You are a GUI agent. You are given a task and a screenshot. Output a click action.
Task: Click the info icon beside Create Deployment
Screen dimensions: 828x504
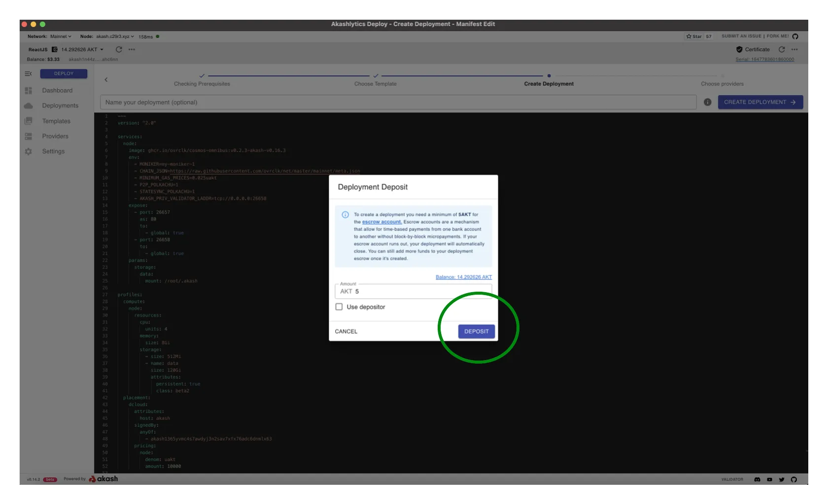(x=707, y=102)
